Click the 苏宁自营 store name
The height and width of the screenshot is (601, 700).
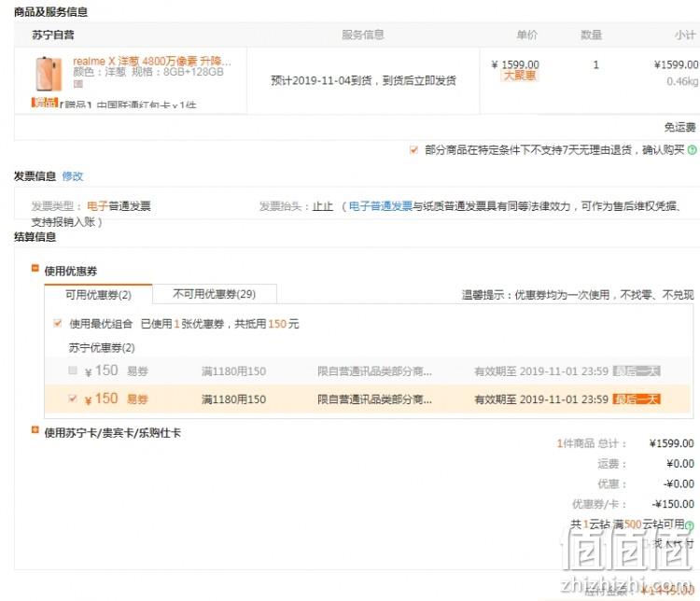tap(53, 35)
